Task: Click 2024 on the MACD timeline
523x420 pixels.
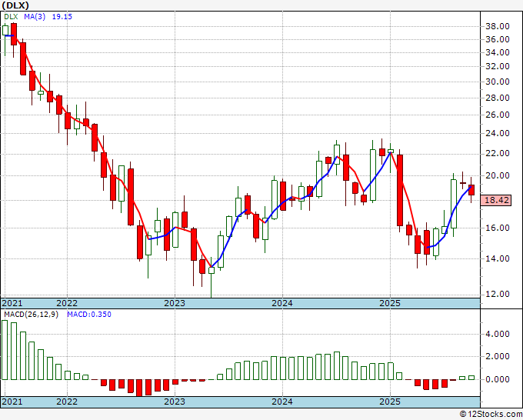Action: pos(282,402)
